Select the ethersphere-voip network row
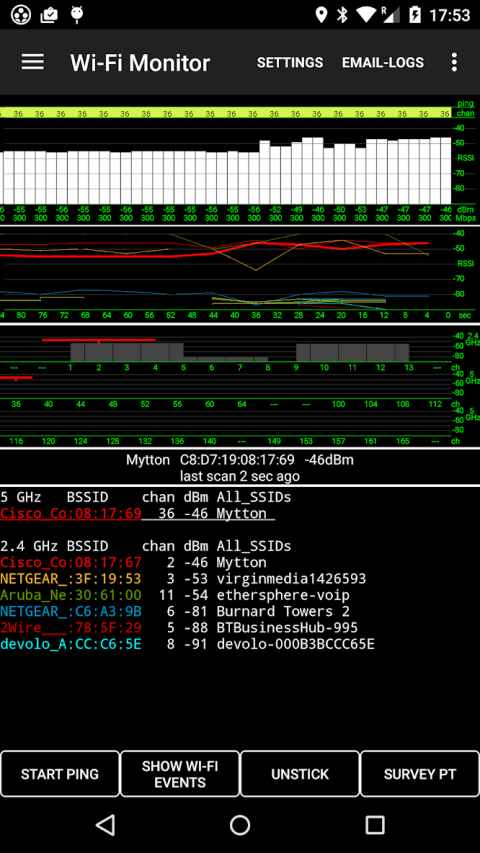Viewport: 480px width, 853px height. pos(175,595)
